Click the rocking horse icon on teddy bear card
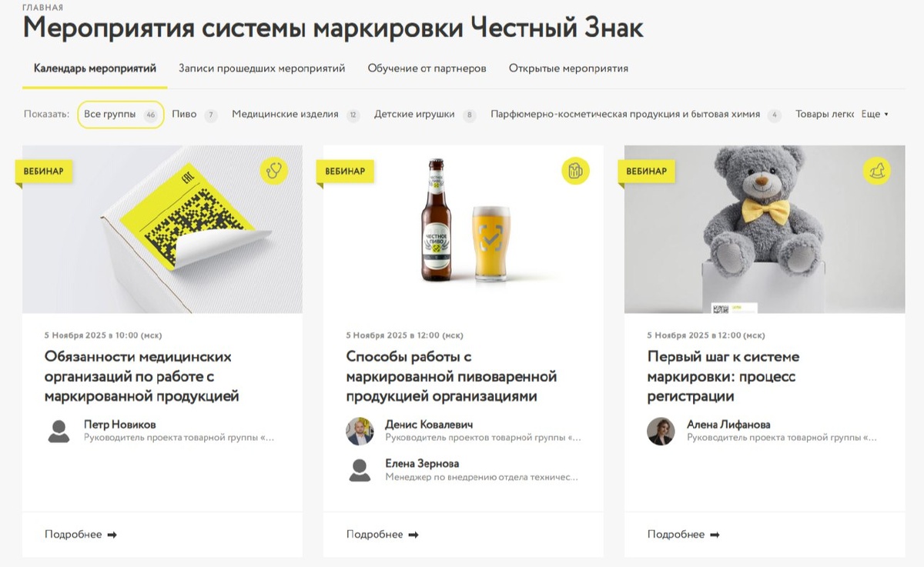924x567 pixels. point(876,171)
